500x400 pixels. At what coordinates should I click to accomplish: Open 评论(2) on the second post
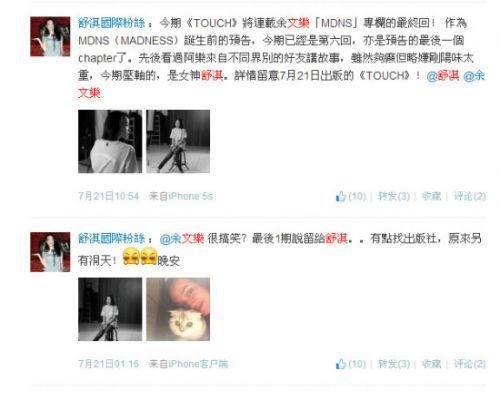pyautogui.click(x=470, y=364)
